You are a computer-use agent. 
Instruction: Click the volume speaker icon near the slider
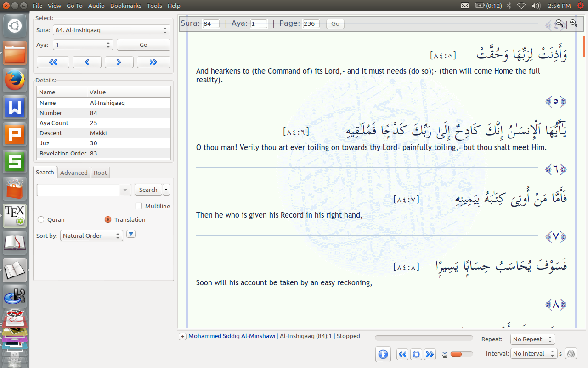[x=444, y=354]
